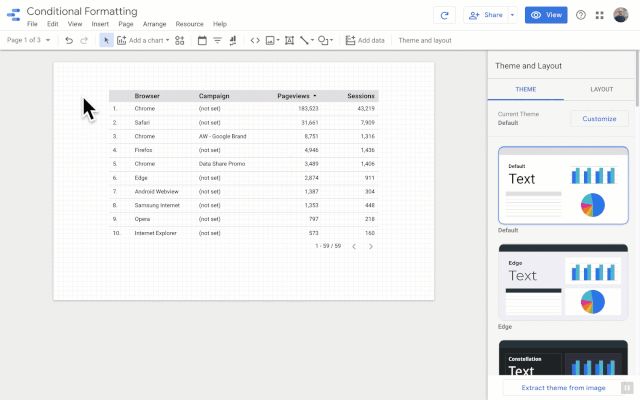This screenshot has width=640, height=400.
Task: Insert a date range control
Action: pos(202,40)
